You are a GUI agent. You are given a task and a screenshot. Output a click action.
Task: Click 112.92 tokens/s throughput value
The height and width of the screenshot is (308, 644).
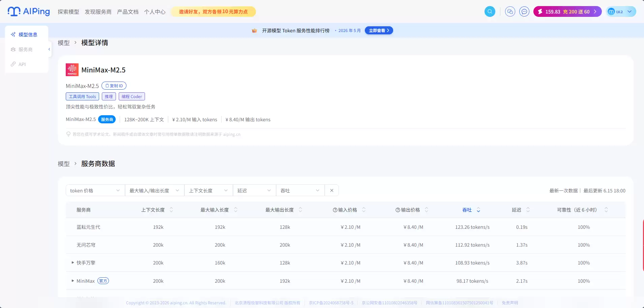(x=472, y=245)
